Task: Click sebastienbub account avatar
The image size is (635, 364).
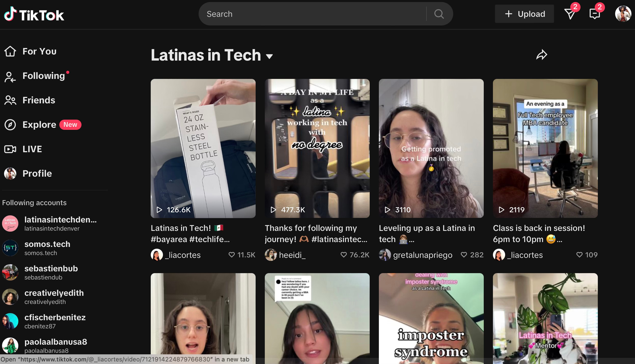Action: coord(10,272)
